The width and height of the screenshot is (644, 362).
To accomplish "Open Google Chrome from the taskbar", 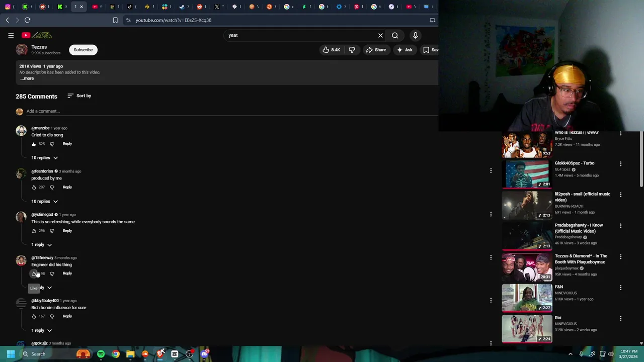I will pos(116,354).
